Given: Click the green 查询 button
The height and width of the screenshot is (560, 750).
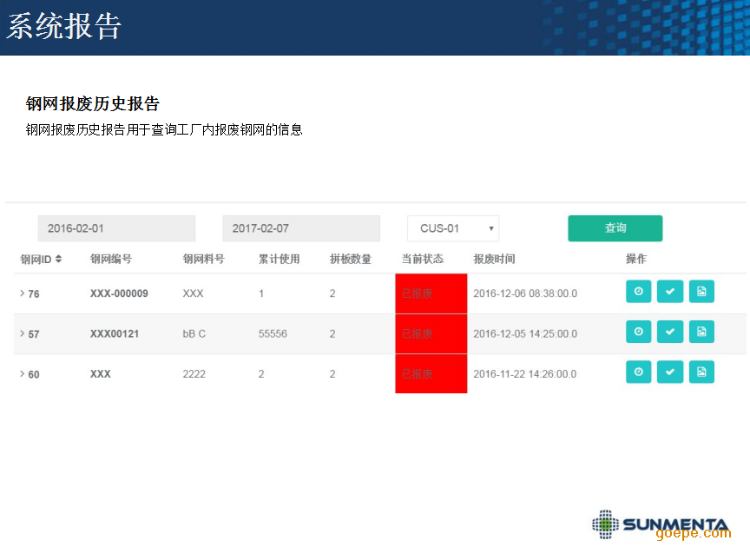Looking at the screenshot, I should point(615,228).
